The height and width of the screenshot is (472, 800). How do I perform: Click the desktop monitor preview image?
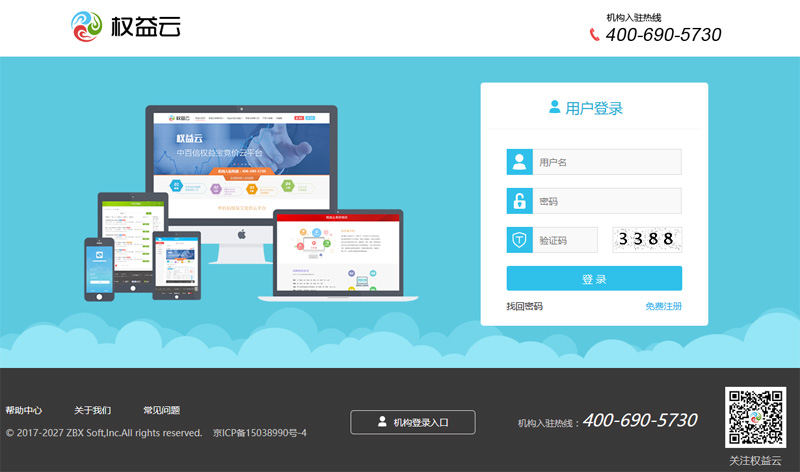[x=241, y=165]
